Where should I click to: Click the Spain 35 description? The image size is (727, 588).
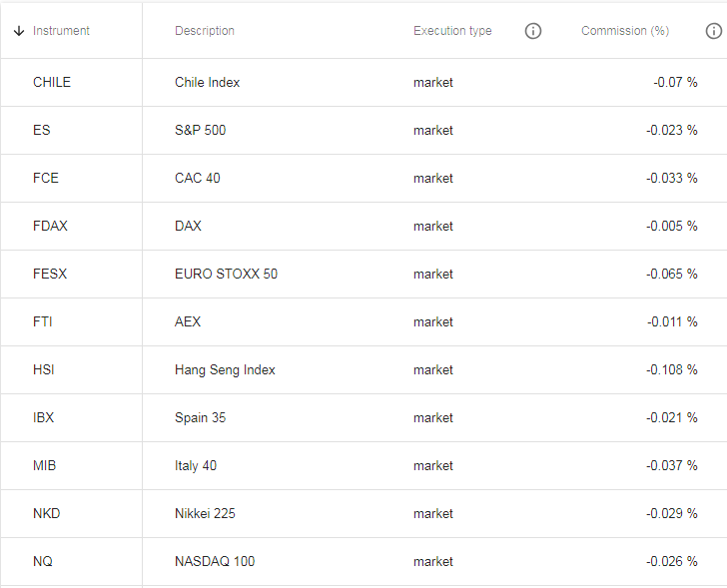pyautogui.click(x=201, y=417)
